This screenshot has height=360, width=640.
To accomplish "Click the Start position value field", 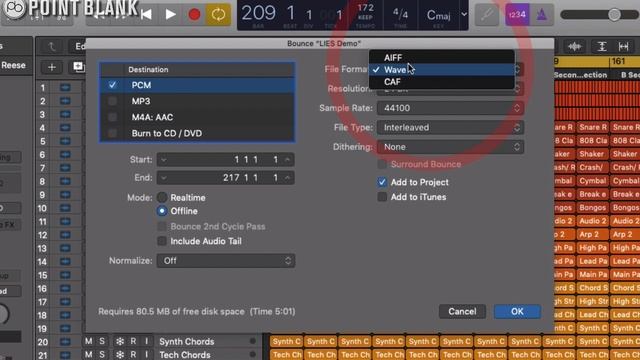I will pos(226,160).
